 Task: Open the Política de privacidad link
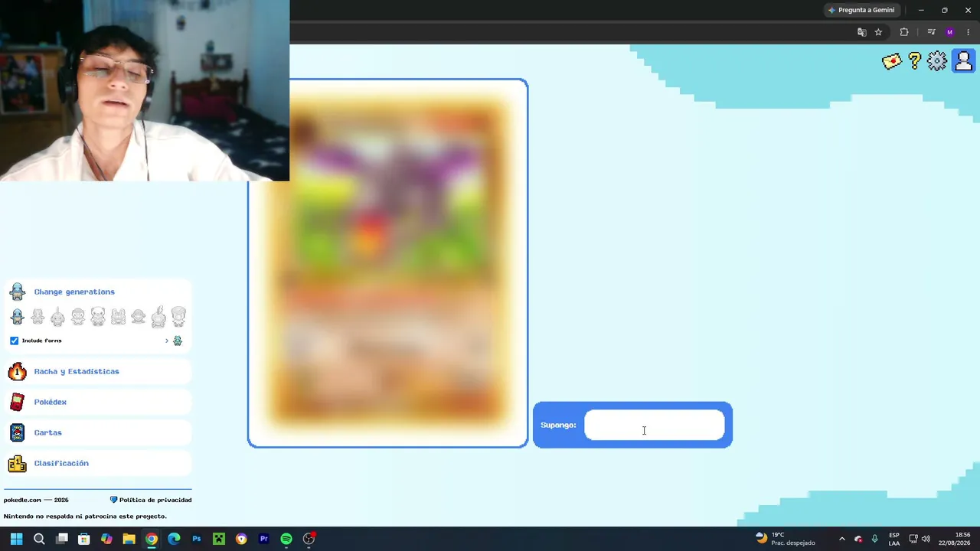pyautogui.click(x=155, y=500)
